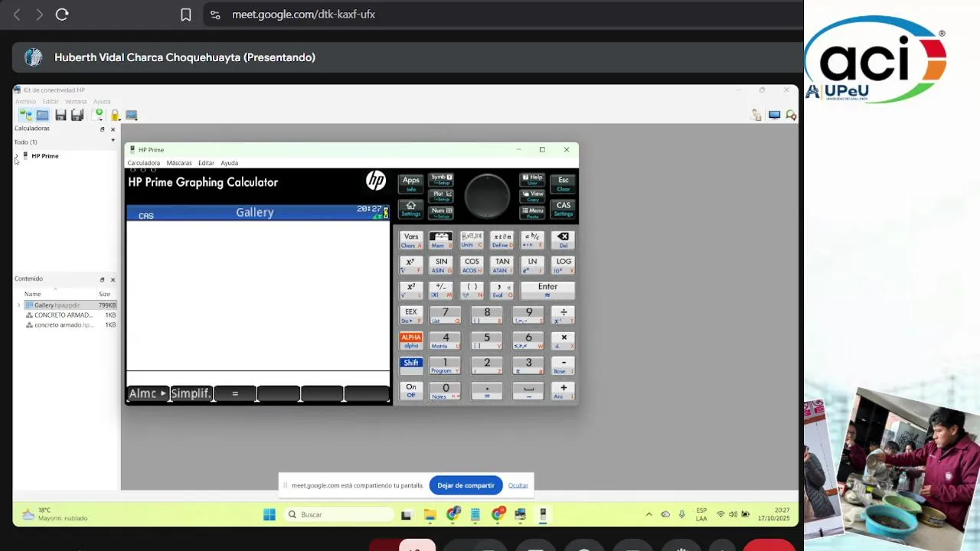This screenshot has width=980, height=551.
Task: Click the Save all toolbar icon
Action: tap(77, 115)
